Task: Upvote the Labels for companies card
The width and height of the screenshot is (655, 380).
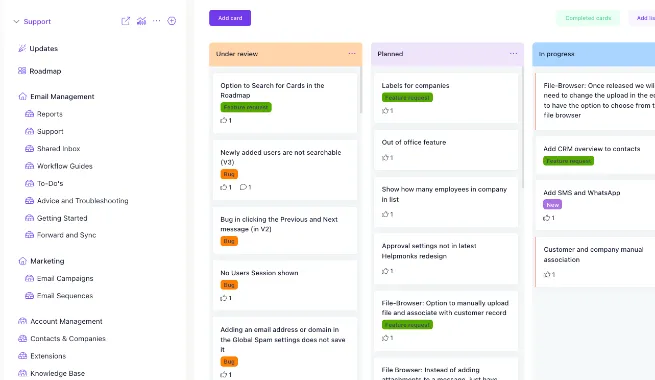Action: (387, 111)
